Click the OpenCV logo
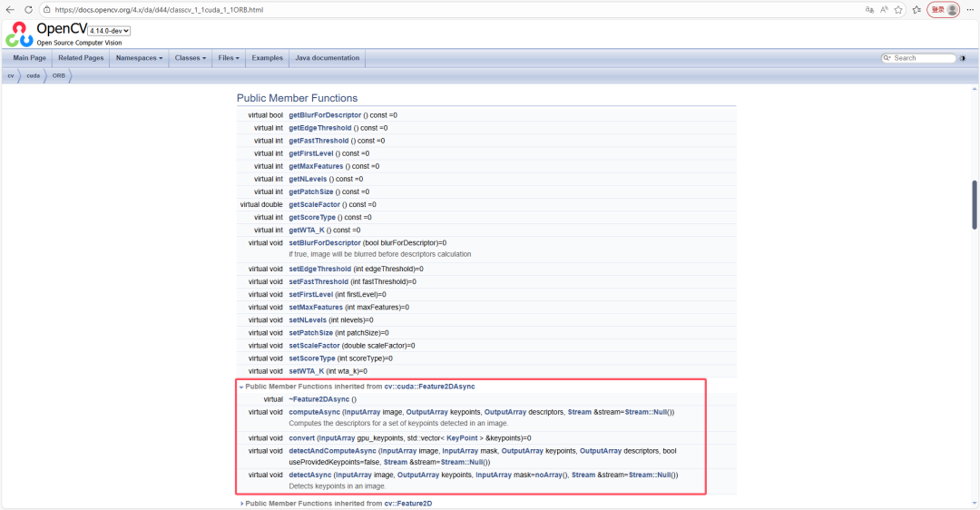This screenshot has height=510, width=980. [x=19, y=34]
